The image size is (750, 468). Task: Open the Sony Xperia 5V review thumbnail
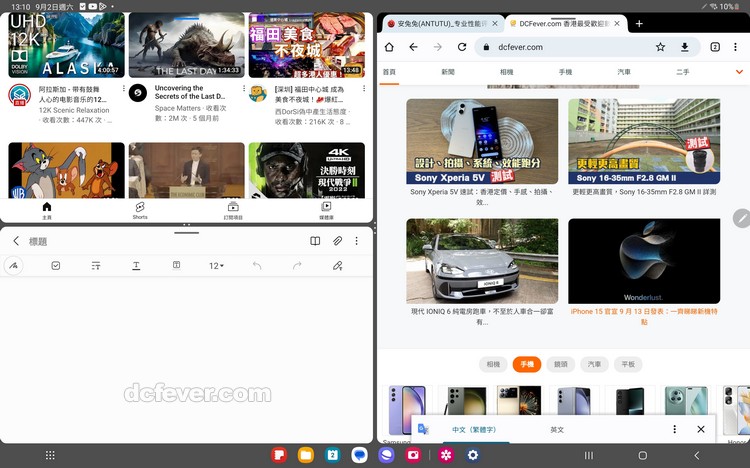[x=482, y=141]
